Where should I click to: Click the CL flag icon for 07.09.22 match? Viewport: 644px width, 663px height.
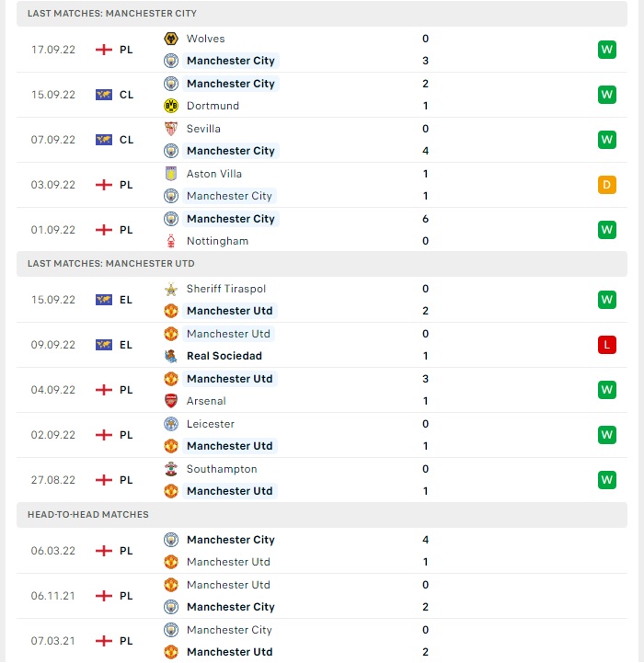point(104,140)
